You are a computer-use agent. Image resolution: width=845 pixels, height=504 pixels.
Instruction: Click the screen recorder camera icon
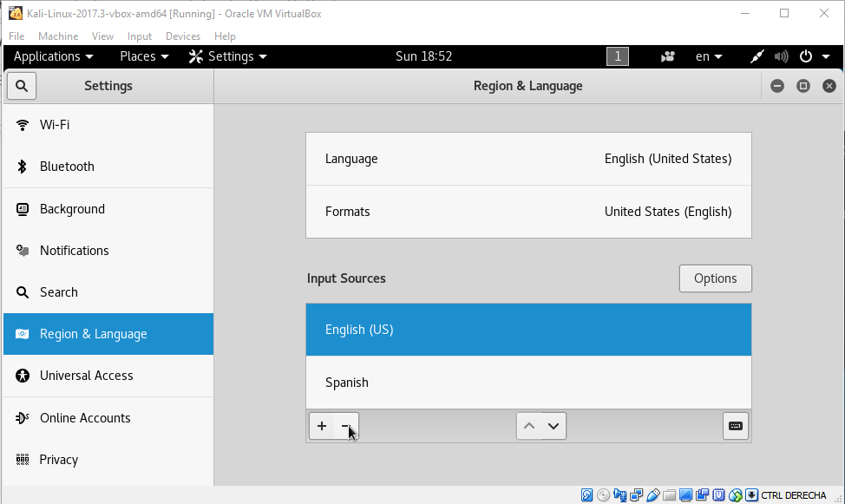pos(668,56)
